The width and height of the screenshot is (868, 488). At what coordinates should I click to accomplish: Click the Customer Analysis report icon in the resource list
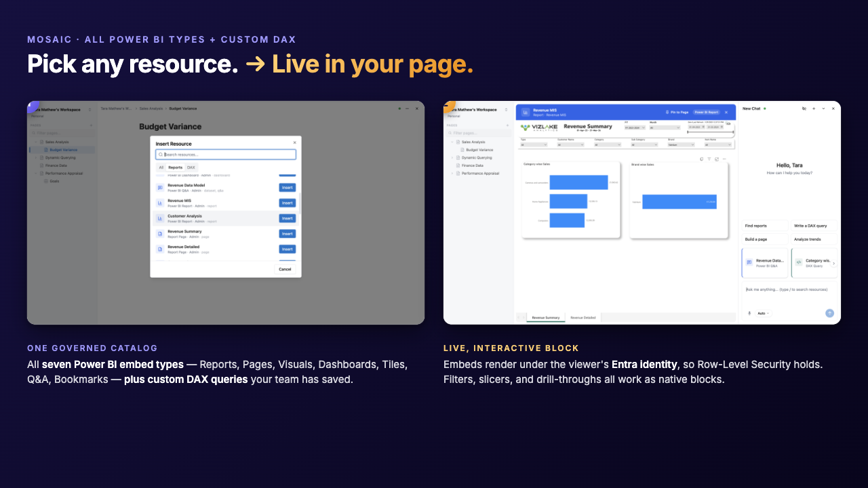click(x=160, y=218)
